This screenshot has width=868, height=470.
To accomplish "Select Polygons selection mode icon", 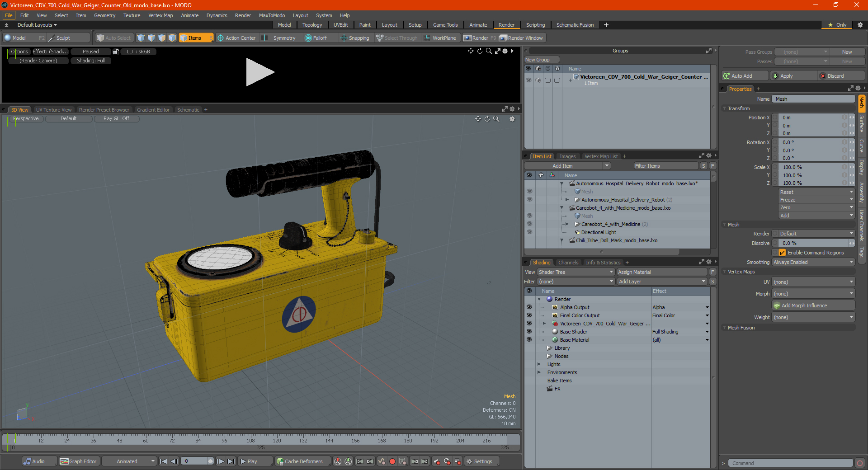I will click(x=162, y=38).
